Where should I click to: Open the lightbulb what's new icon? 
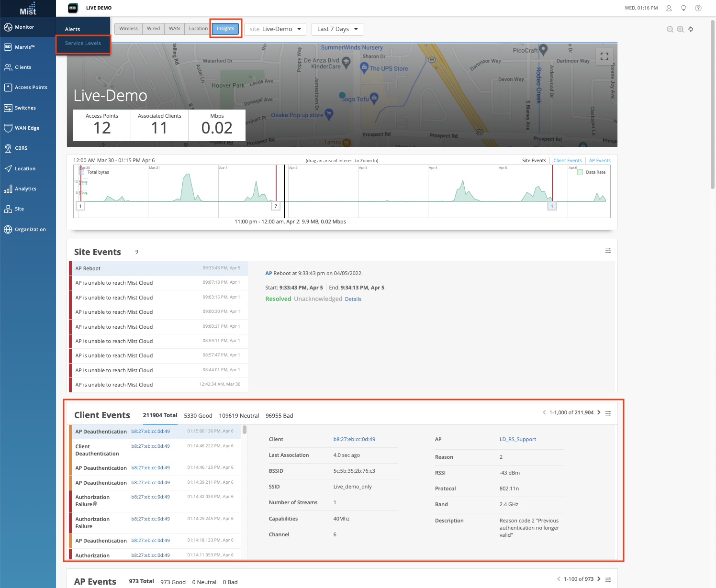(x=683, y=8)
